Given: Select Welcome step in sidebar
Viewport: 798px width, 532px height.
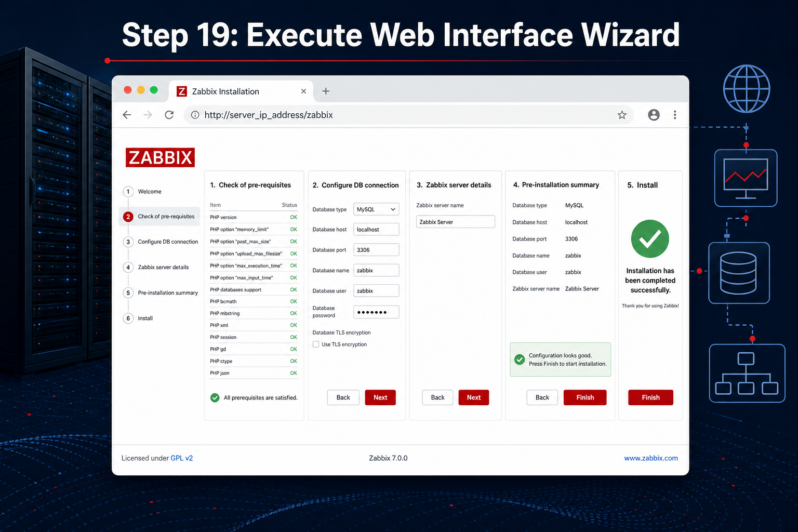Looking at the screenshot, I should tap(150, 192).
